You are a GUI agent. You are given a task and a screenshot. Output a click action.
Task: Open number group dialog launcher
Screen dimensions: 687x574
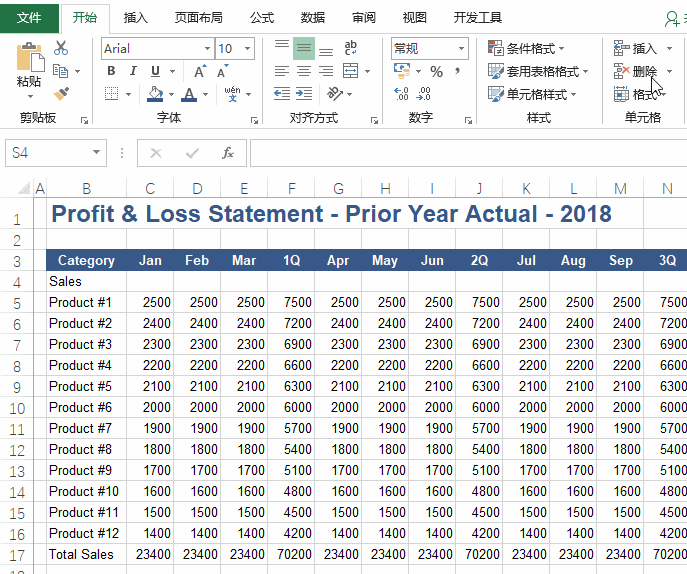coord(468,120)
